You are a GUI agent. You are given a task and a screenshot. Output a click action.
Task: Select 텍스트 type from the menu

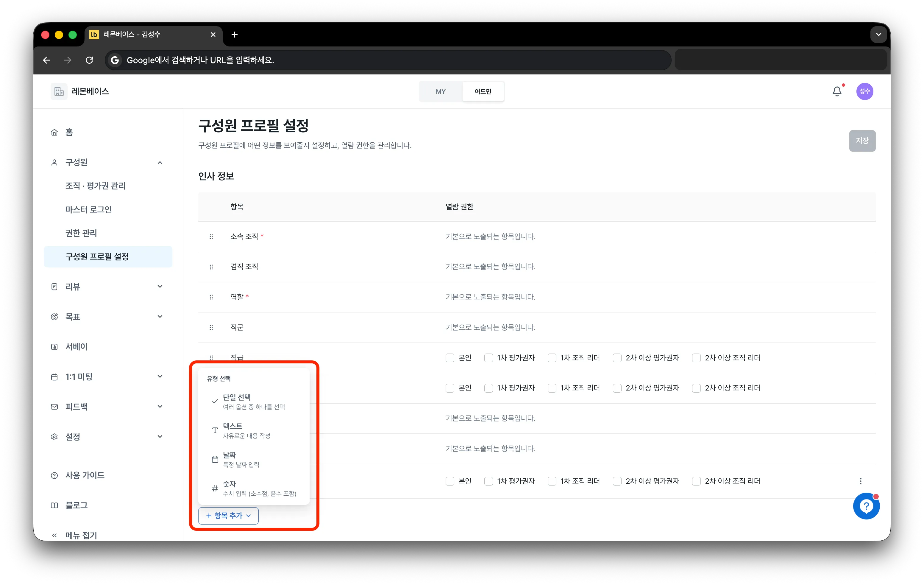click(x=254, y=430)
